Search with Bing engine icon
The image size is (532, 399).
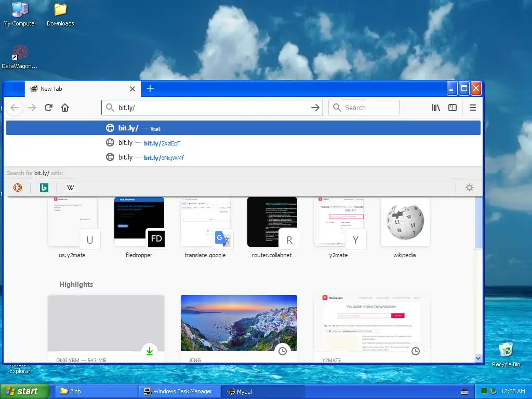click(44, 187)
